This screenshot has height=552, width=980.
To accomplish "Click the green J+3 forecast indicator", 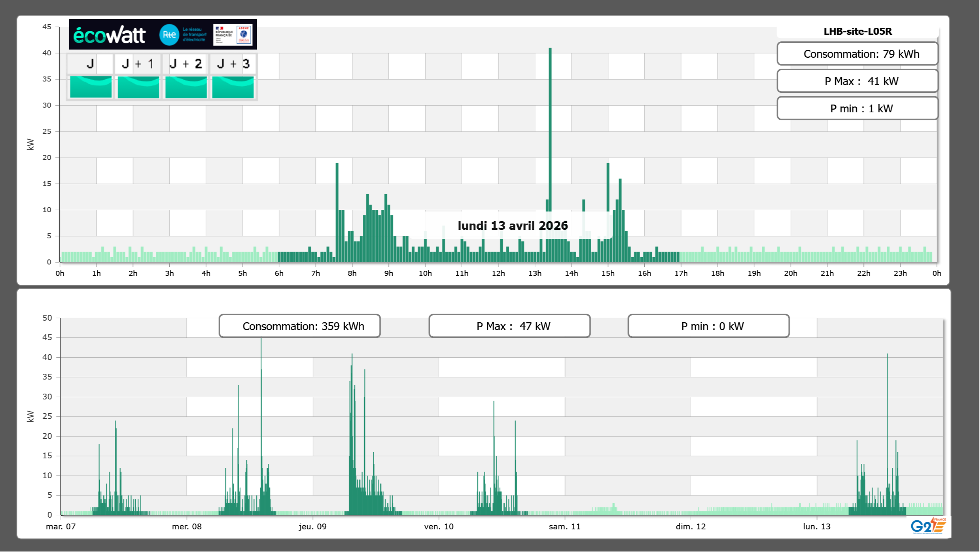I will (x=233, y=87).
